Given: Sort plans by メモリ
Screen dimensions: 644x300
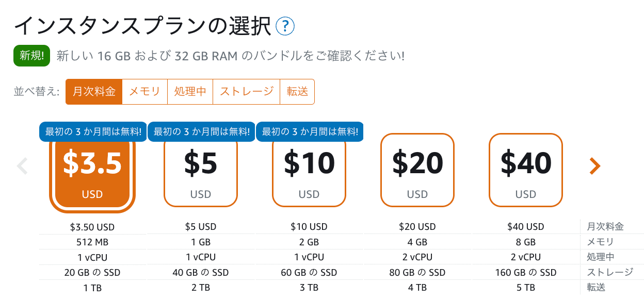Looking at the screenshot, I should point(144,92).
